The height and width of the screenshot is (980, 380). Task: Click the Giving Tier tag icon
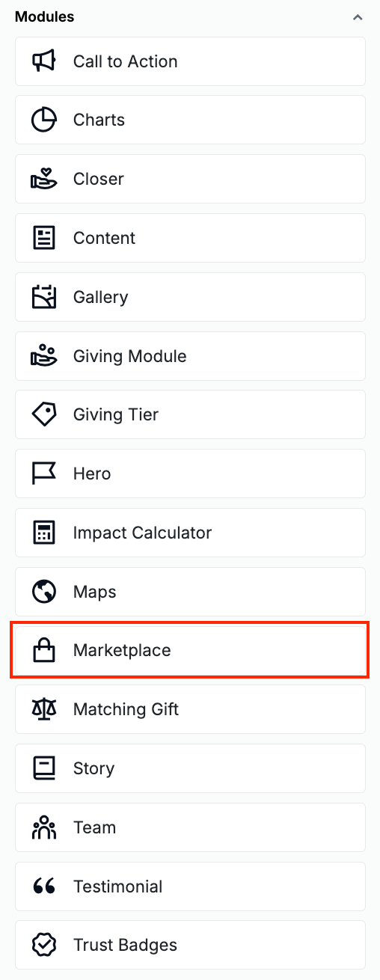pyautogui.click(x=44, y=414)
